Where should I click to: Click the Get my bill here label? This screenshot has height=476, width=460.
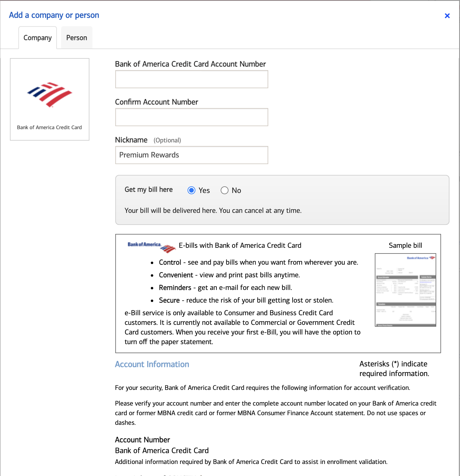click(x=148, y=190)
